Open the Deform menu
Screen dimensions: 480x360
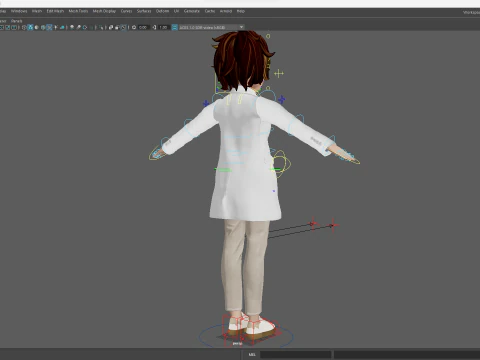[x=163, y=11]
